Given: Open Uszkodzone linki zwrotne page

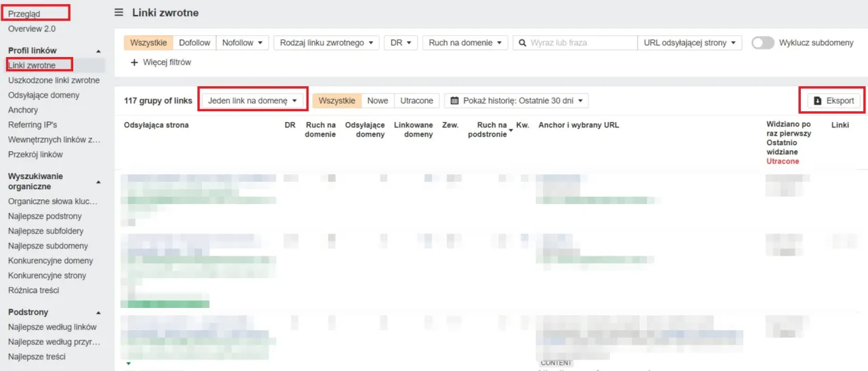Looking at the screenshot, I should tap(54, 80).
